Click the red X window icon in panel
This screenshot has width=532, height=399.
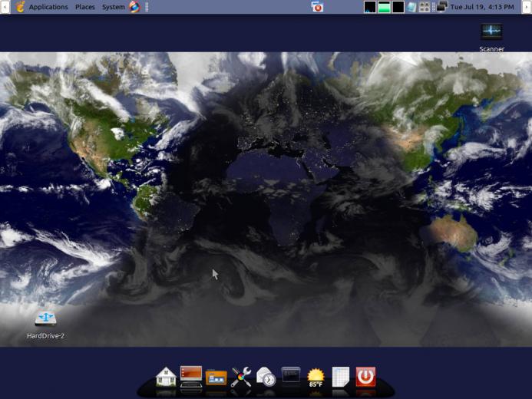click(x=317, y=7)
